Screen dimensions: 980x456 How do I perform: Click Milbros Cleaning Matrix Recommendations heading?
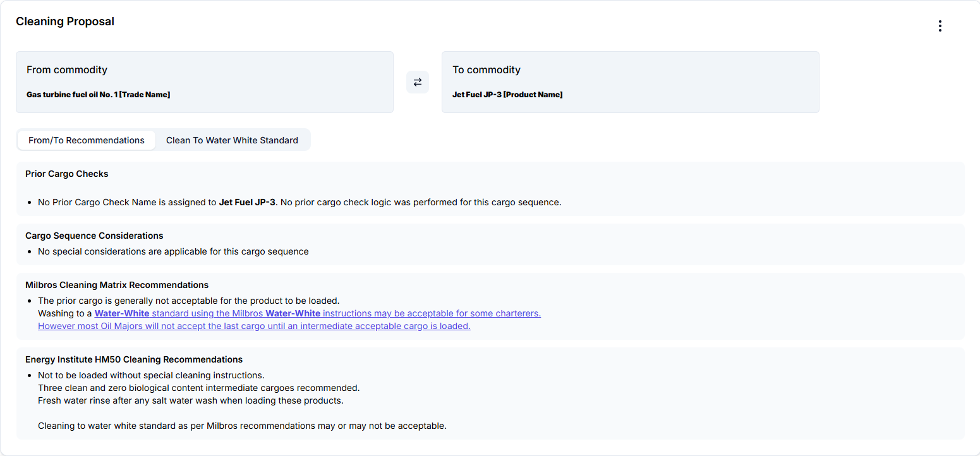click(117, 285)
